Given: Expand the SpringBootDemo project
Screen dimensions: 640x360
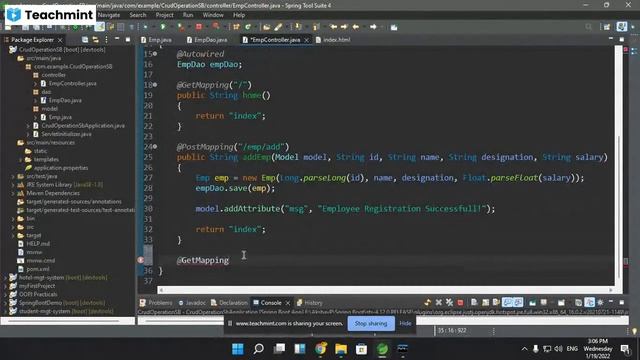Looking at the screenshot, I should pyautogui.click(x=6, y=303).
